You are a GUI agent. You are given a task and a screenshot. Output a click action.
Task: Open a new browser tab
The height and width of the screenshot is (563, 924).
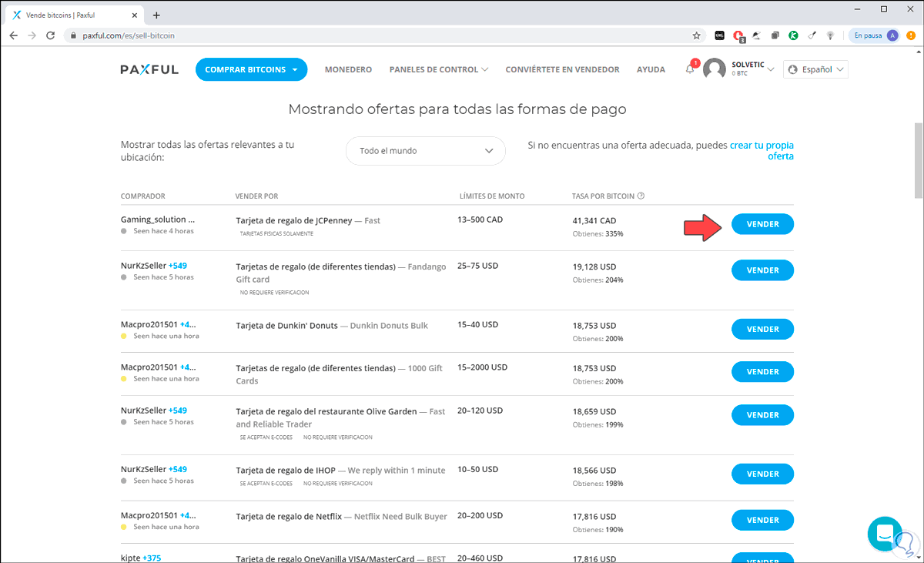click(x=156, y=15)
